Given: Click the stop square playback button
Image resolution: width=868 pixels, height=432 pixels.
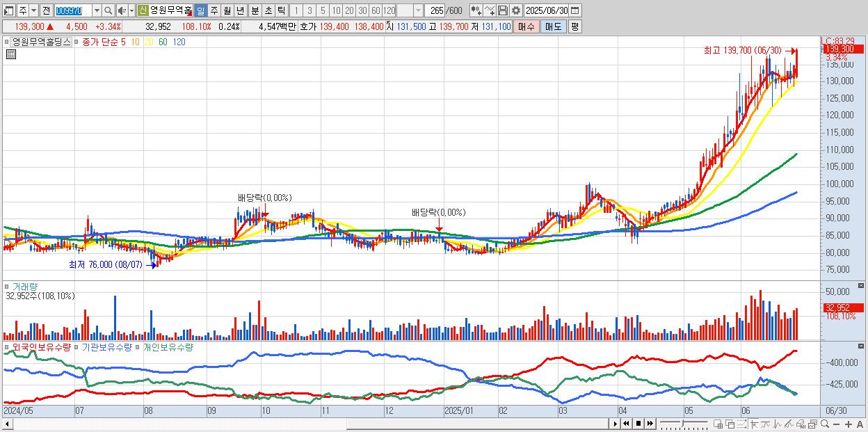Looking at the screenshot, I should [x=638, y=424].
